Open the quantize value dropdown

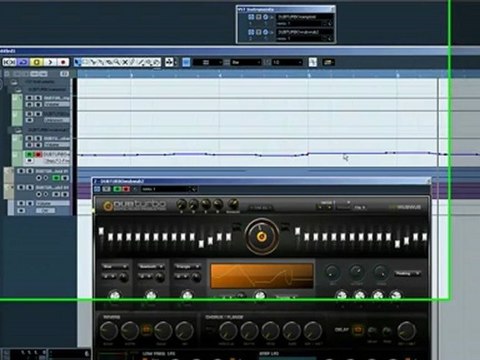287,62
